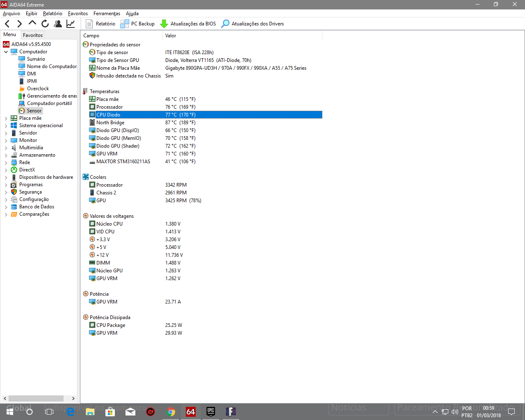Switch to the Favoritos tab in sidebar
This screenshot has width=525, height=420.
pos(33,35)
